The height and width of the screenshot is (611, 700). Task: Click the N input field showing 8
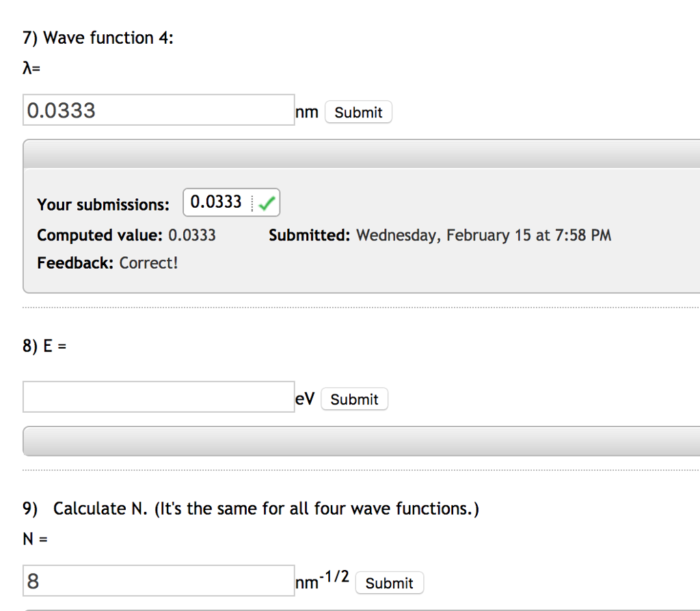(x=157, y=580)
